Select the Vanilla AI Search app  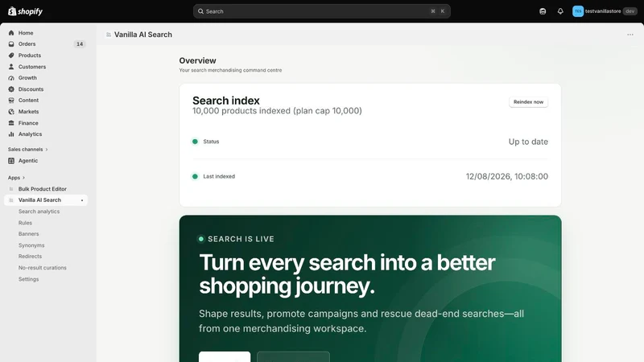pos(39,200)
